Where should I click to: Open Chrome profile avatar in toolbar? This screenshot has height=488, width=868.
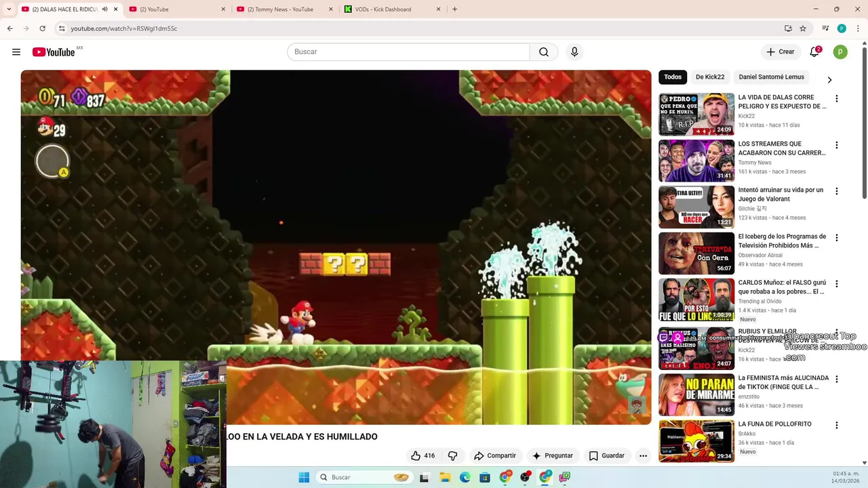coord(842,28)
